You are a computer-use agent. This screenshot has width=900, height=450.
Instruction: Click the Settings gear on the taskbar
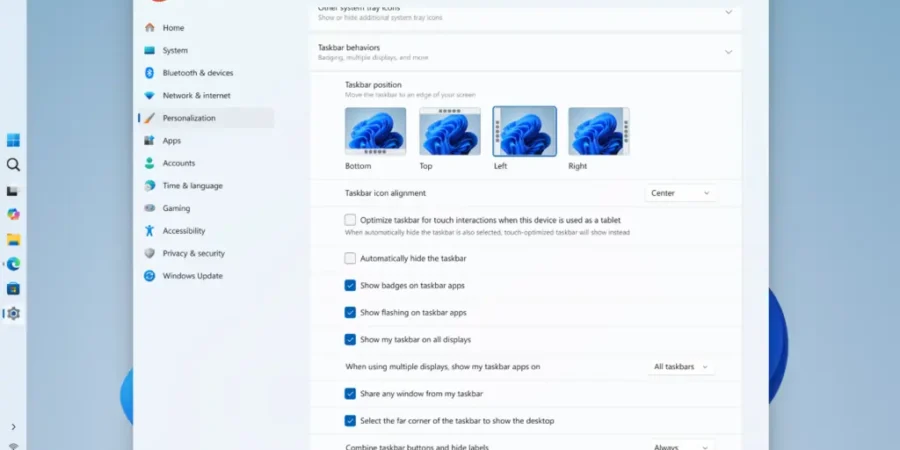coord(13,313)
